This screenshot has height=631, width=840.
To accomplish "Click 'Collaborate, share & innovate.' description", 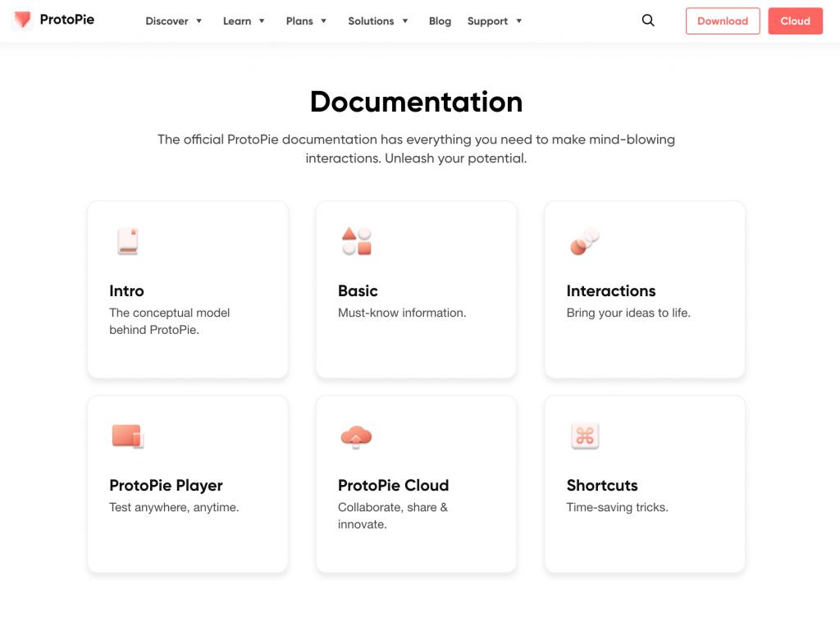I will point(393,516).
